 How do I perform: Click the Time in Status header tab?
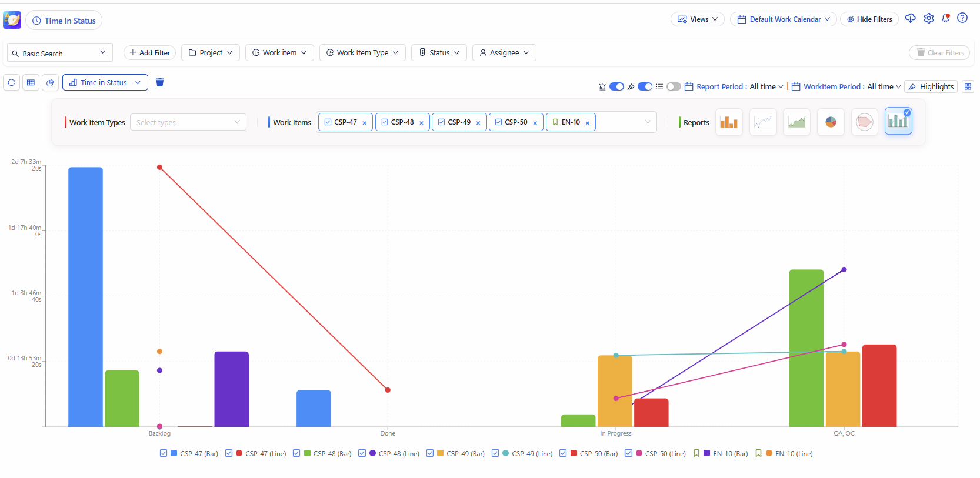(64, 21)
